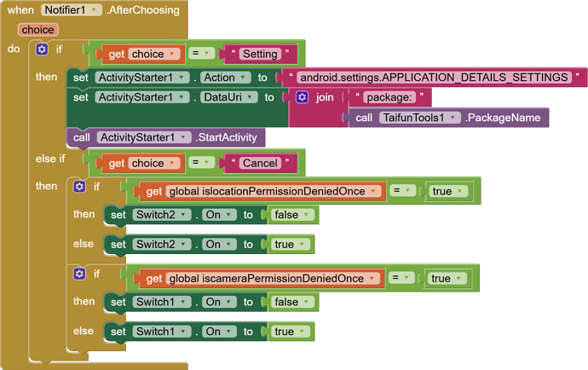The height and width of the screenshot is (370, 588).
Task: Open the DataUri property dropdown arrow
Action: pyautogui.click(x=250, y=97)
